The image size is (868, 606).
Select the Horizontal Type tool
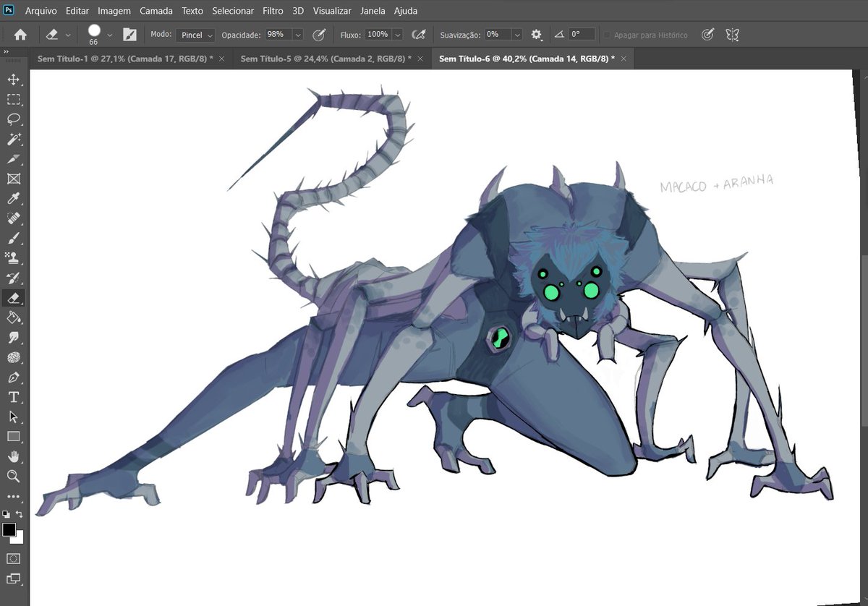click(x=13, y=397)
